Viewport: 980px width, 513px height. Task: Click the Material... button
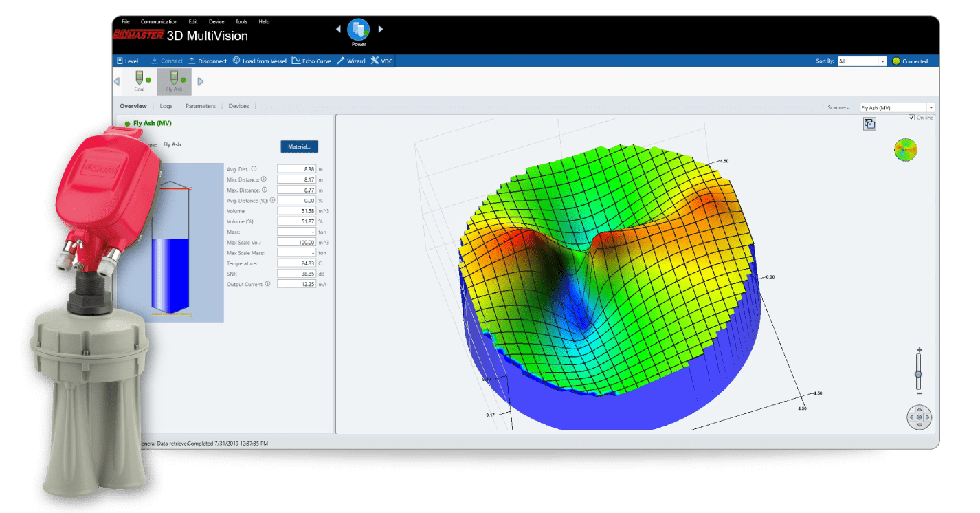tap(299, 146)
